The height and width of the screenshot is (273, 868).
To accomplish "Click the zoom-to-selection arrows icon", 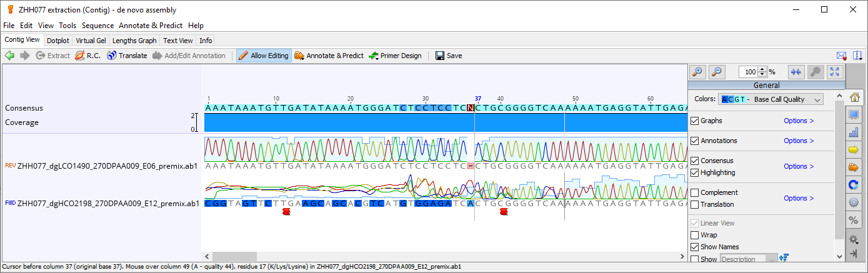I will click(796, 72).
